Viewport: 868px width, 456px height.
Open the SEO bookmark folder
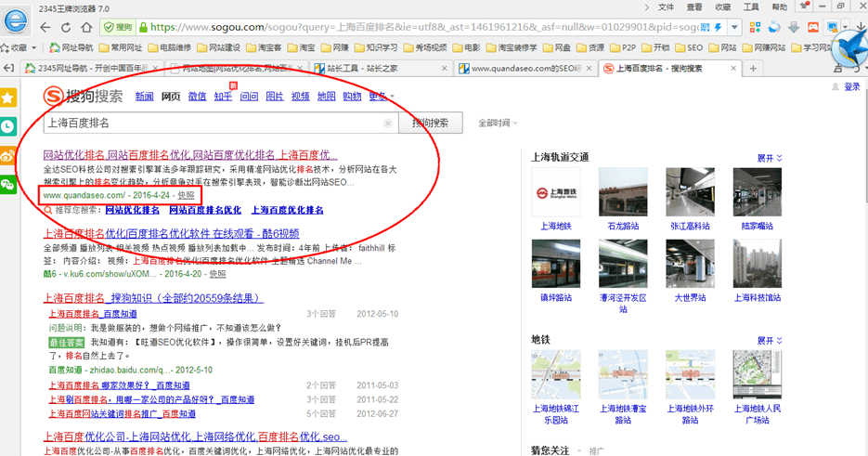coord(689,47)
